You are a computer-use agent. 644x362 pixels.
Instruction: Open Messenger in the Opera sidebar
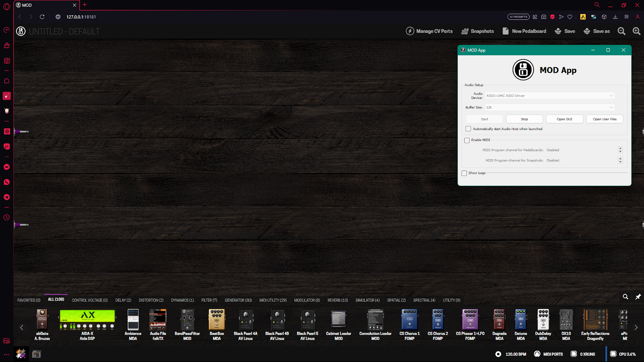tap(7, 167)
